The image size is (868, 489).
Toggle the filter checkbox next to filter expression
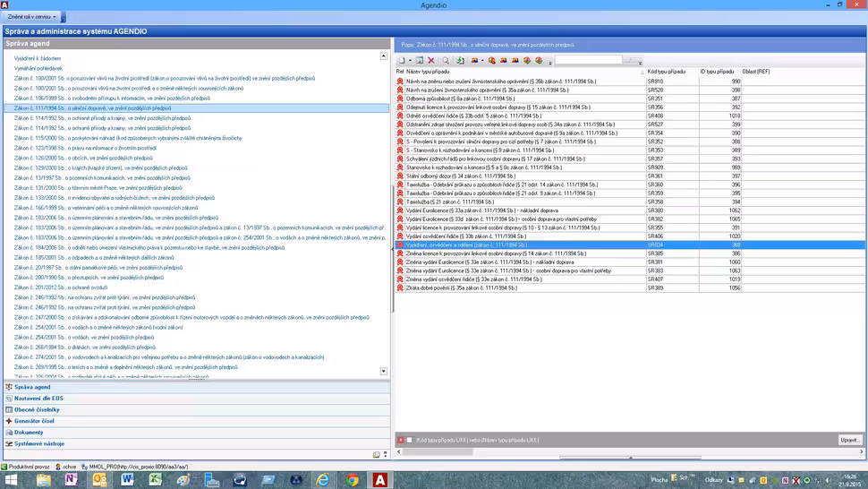pyautogui.click(x=410, y=440)
